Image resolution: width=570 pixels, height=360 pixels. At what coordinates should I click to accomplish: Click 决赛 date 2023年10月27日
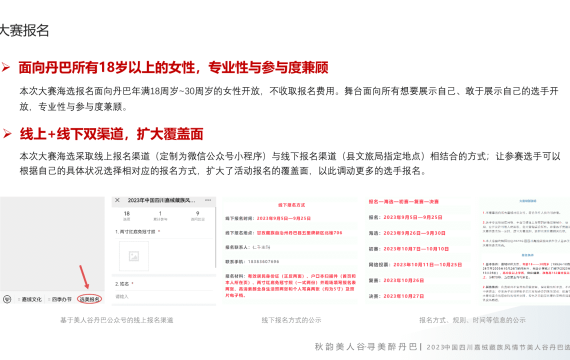[x=404, y=296]
